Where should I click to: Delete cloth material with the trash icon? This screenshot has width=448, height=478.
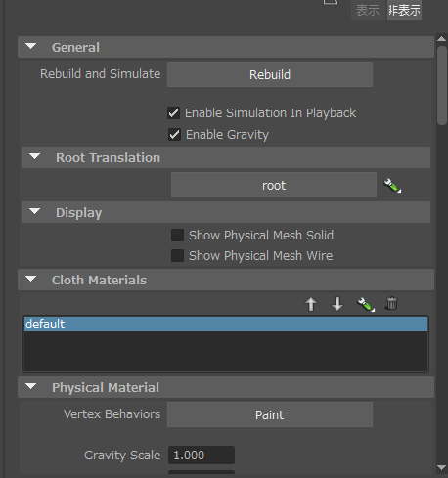tap(391, 303)
